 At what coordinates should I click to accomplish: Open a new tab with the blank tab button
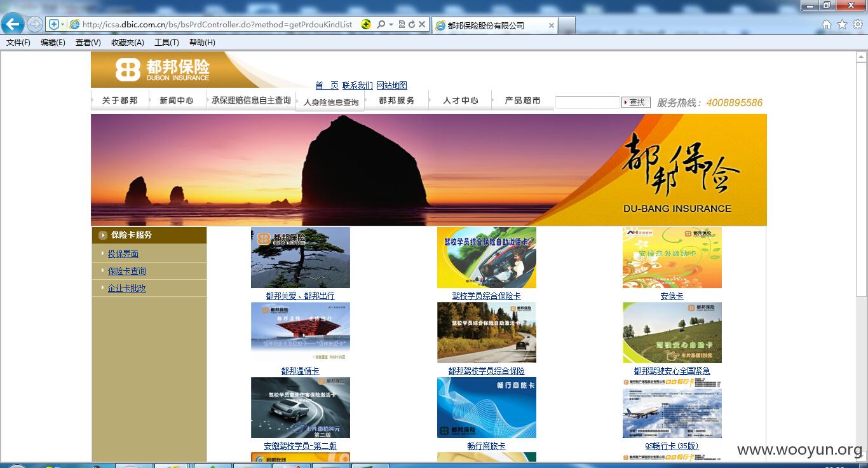click(567, 25)
